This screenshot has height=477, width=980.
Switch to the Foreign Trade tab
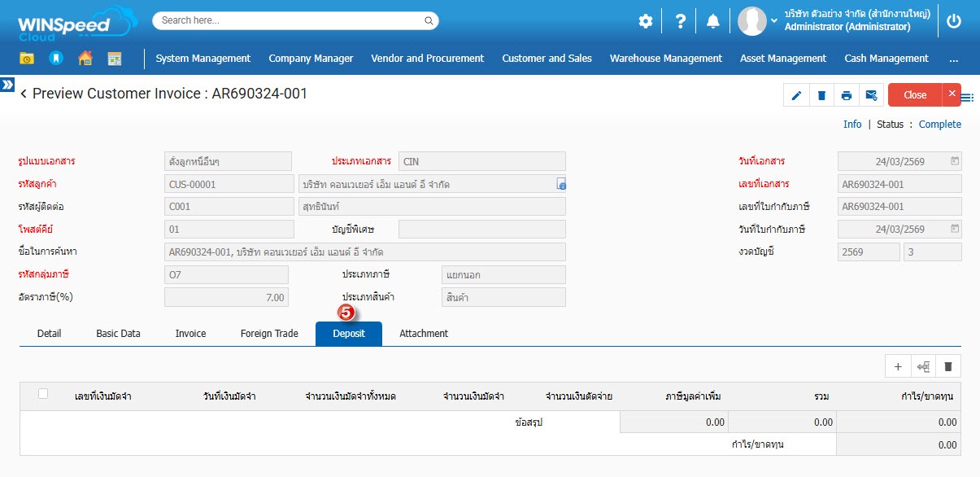pyautogui.click(x=269, y=334)
